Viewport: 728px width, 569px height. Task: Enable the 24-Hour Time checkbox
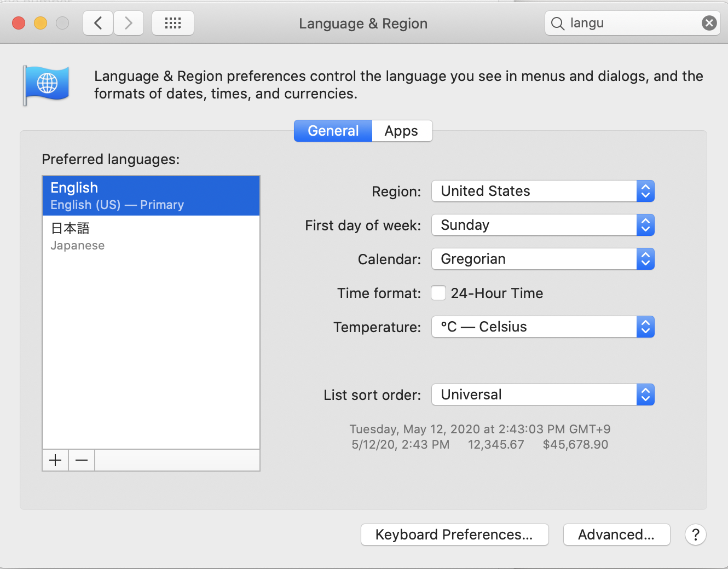[x=438, y=293]
